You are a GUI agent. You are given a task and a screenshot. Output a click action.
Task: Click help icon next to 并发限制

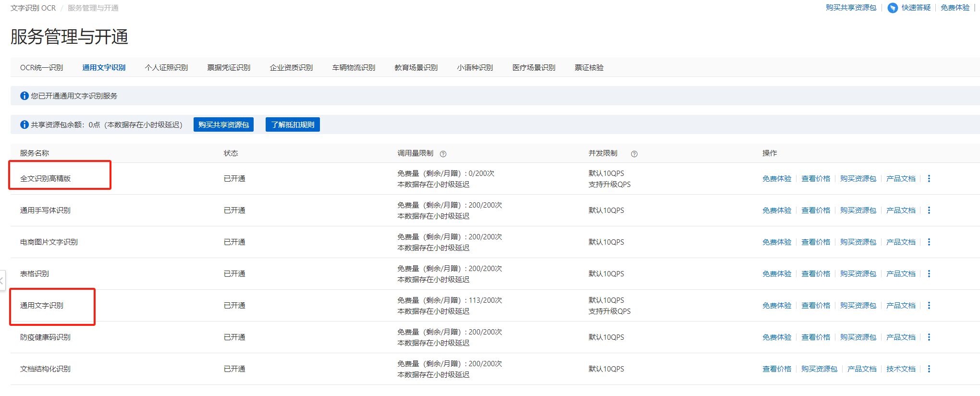pyautogui.click(x=634, y=154)
